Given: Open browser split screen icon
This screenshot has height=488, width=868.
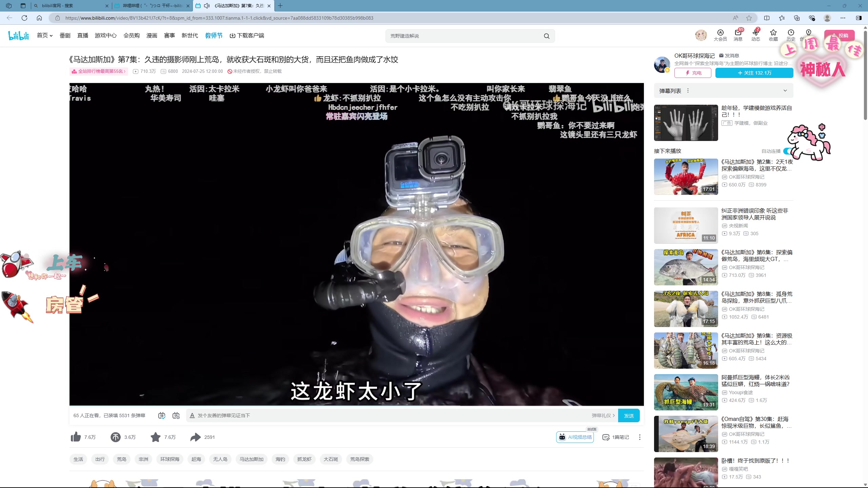Looking at the screenshot, I should (767, 18).
